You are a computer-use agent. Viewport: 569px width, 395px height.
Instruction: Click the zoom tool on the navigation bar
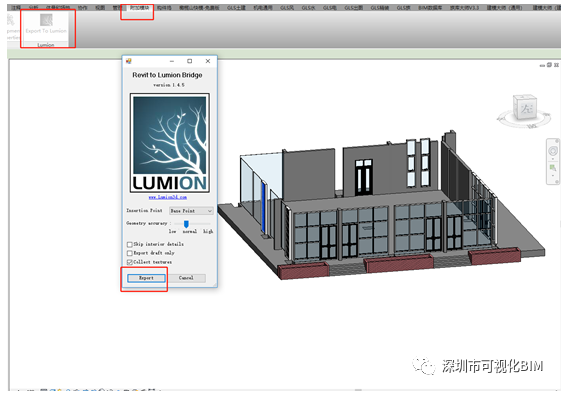(x=553, y=168)
